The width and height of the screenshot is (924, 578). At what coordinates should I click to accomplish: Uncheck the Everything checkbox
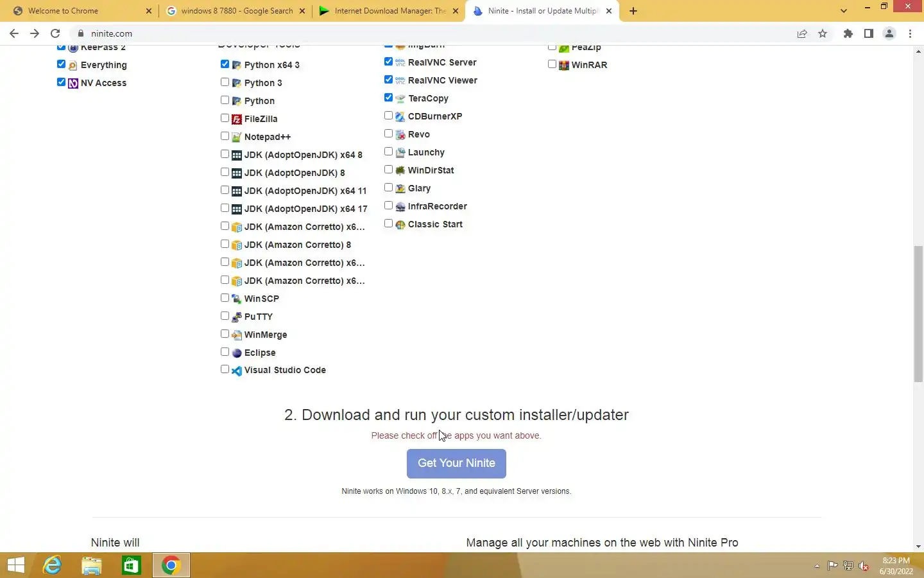pos(61,64)
